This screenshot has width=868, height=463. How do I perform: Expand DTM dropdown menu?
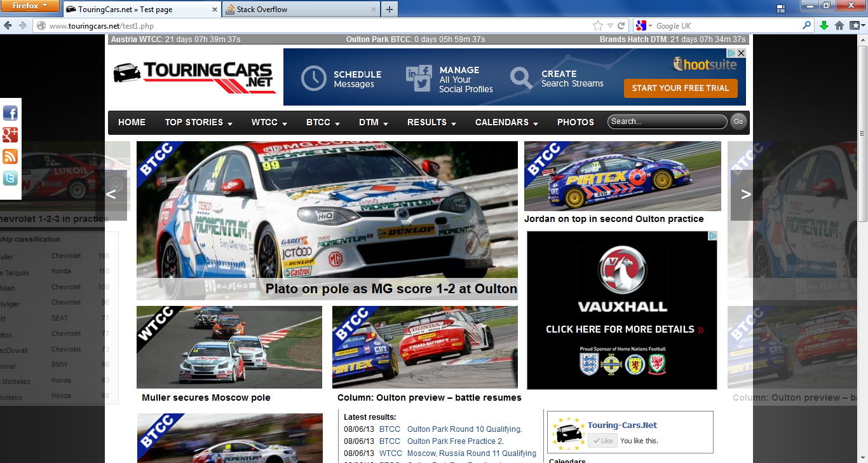tap(374, 122)
